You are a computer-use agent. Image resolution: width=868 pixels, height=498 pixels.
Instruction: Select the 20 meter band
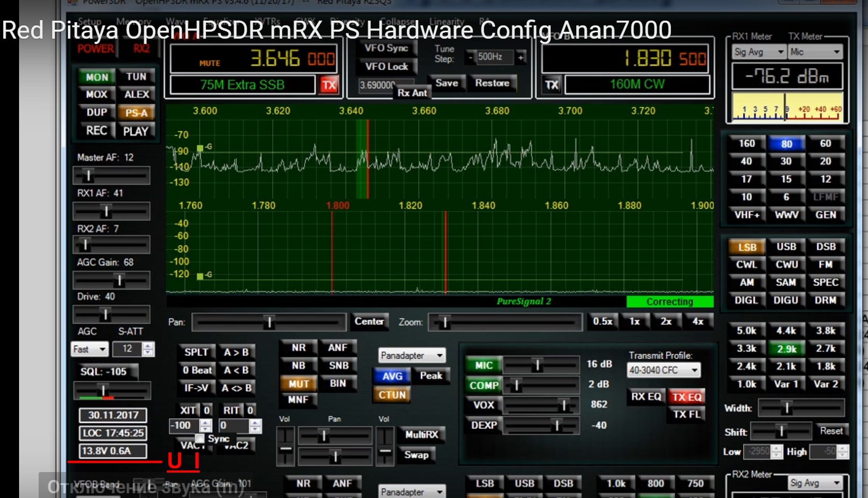[826, 161]
